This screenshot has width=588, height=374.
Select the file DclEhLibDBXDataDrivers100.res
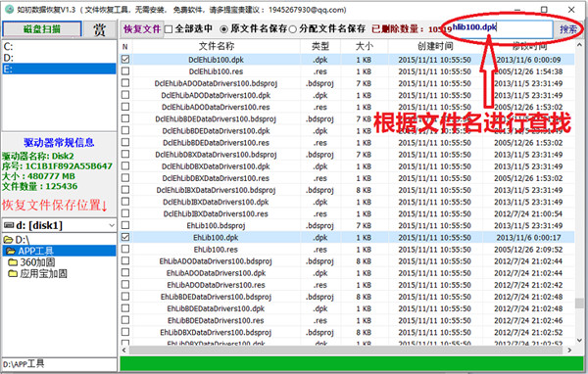point(216,178)
